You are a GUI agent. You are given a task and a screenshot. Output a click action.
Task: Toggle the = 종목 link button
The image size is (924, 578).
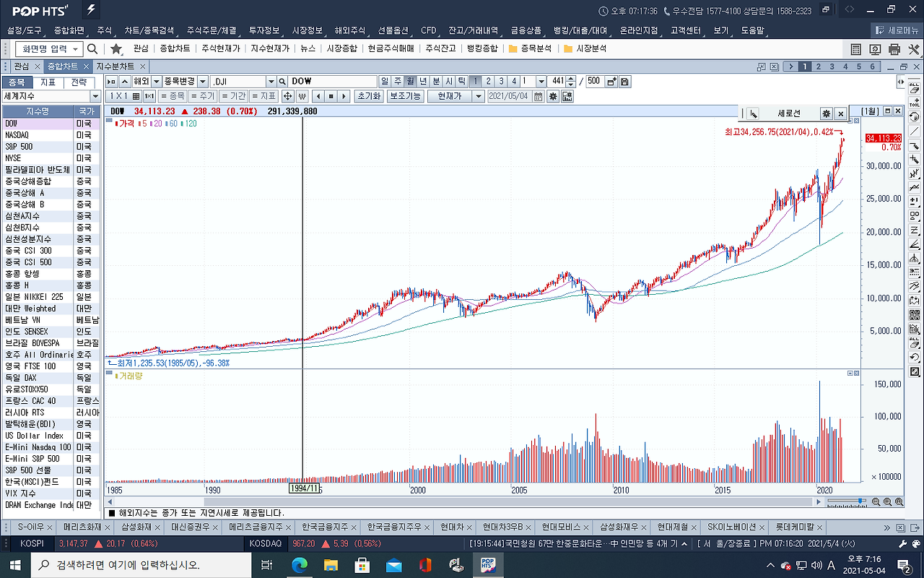tap(173, 96)
